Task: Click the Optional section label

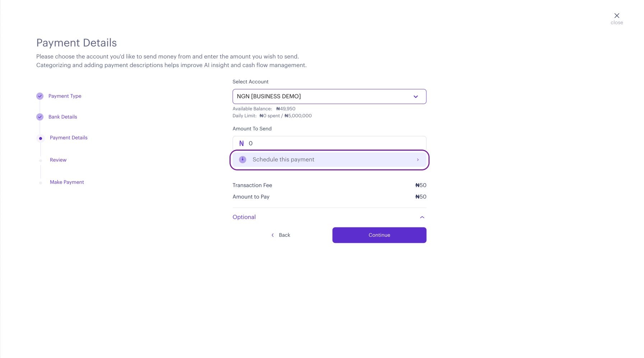Action: tap(244, 217)
